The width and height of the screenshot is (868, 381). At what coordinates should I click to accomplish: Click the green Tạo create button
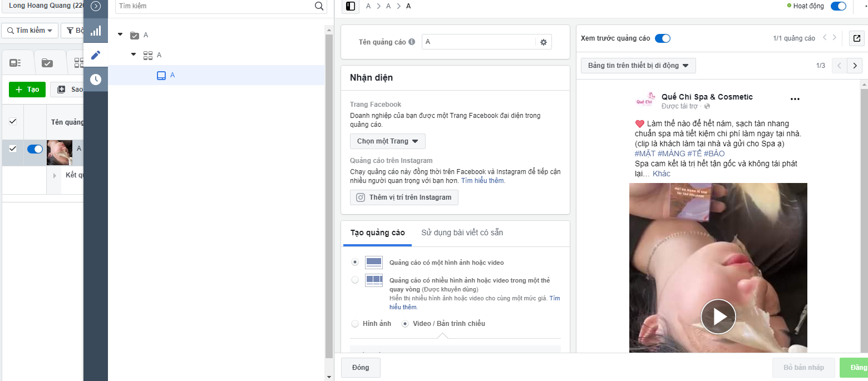coord(27,90)
